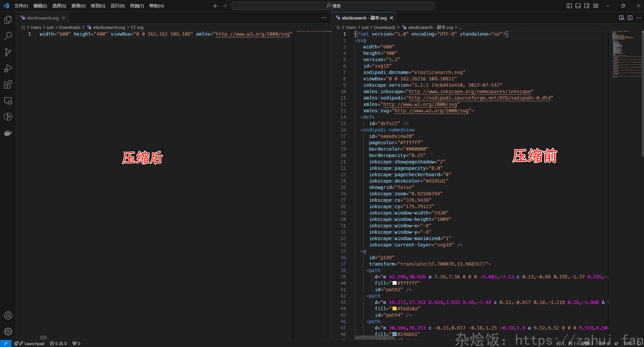Toggle the primary side bar visibility
Viewport: 644px width, 347px height.
coord(569,6)
